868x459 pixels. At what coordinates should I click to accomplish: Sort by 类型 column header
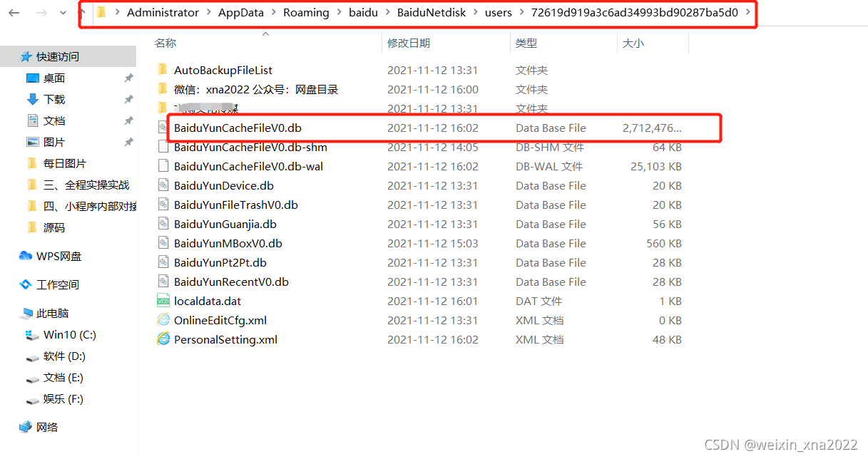[x=526, y=43]
